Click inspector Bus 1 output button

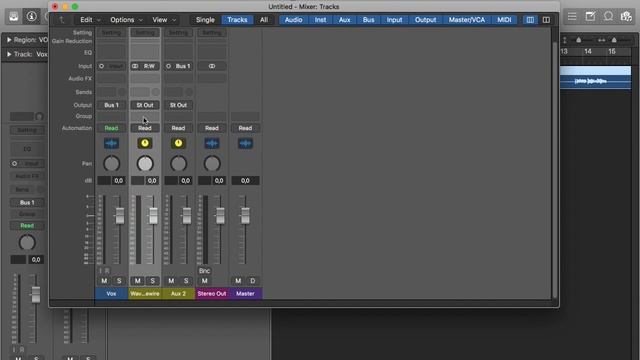[x=27, y=202]
